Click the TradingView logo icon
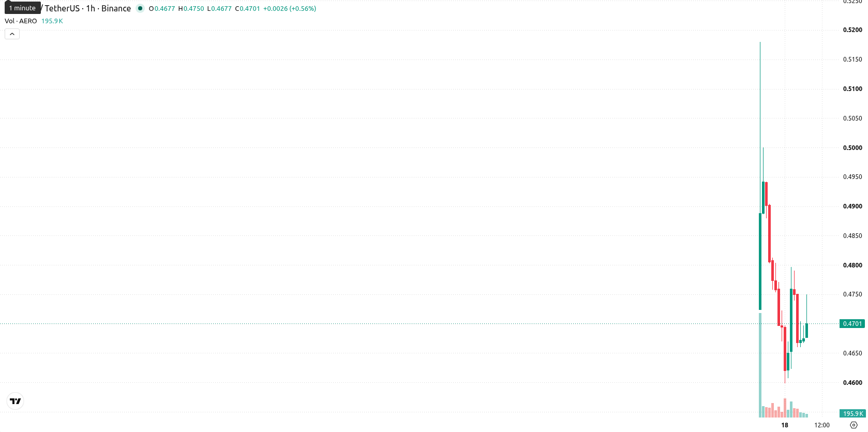 (16, 401)
